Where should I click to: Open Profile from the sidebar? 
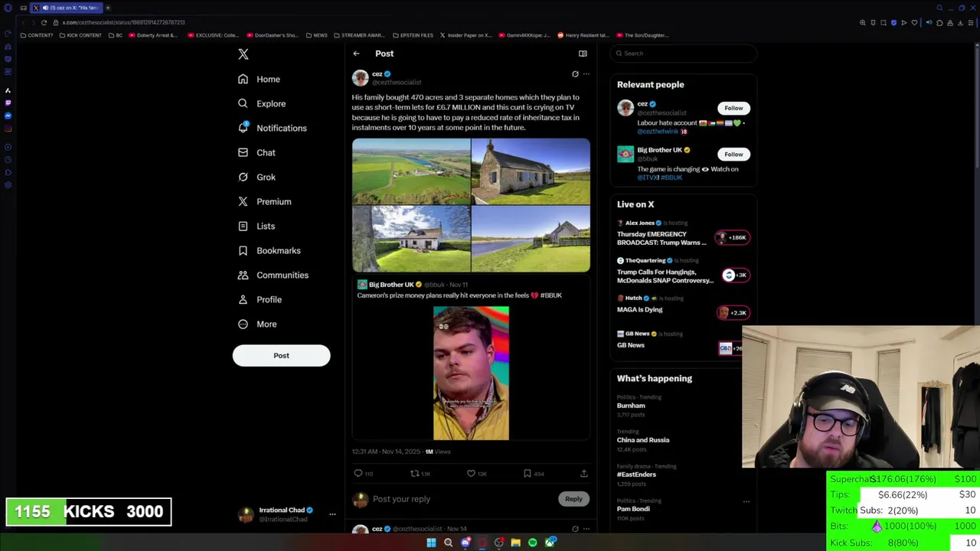click(x=260, y=299)
